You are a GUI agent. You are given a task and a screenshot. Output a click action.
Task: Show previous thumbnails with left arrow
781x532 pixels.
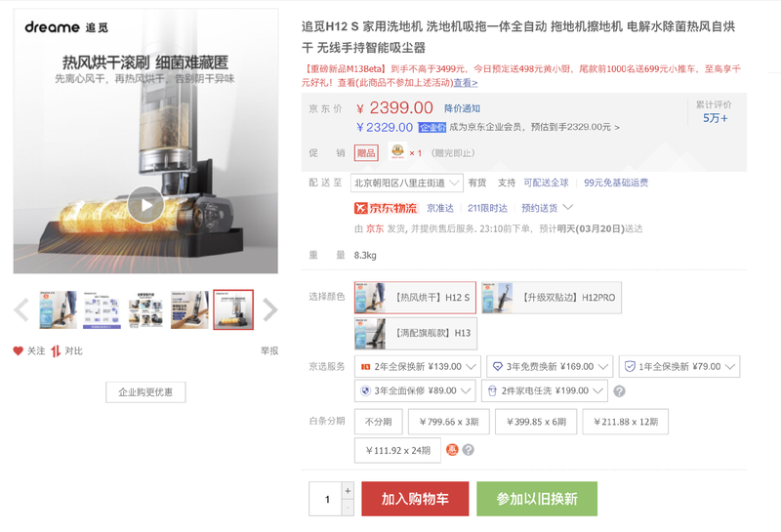coord(21,309)
